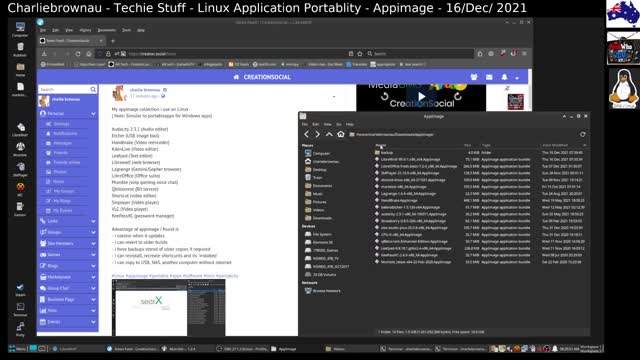Sort files by Name column header
The image size is (640, 360).
pos(380,145)
